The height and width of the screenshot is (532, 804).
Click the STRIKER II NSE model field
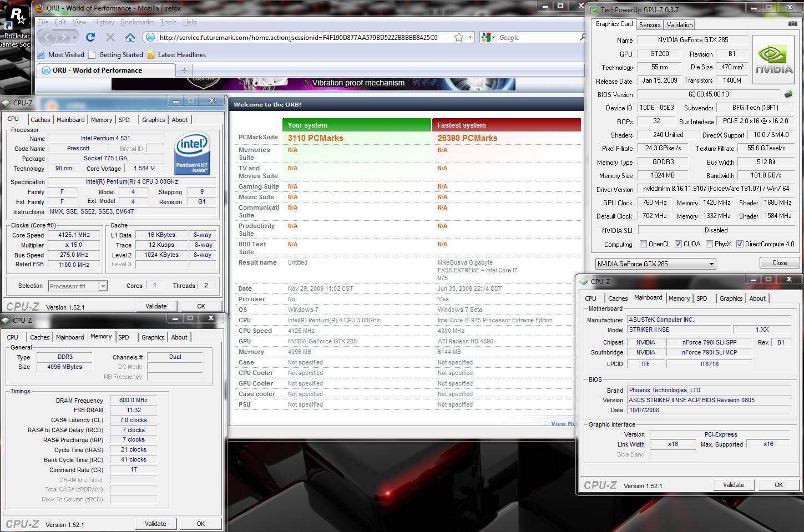tap(679, 330)
